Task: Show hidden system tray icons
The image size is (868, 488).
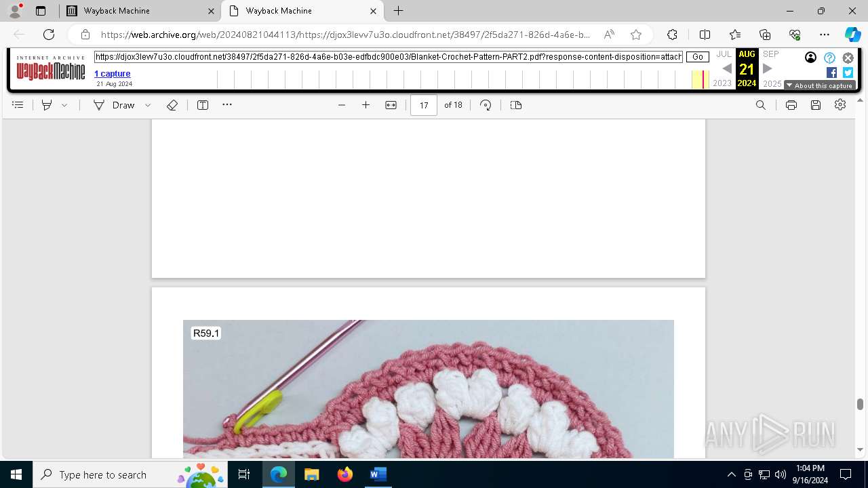Action: click(x=731, y=474)
